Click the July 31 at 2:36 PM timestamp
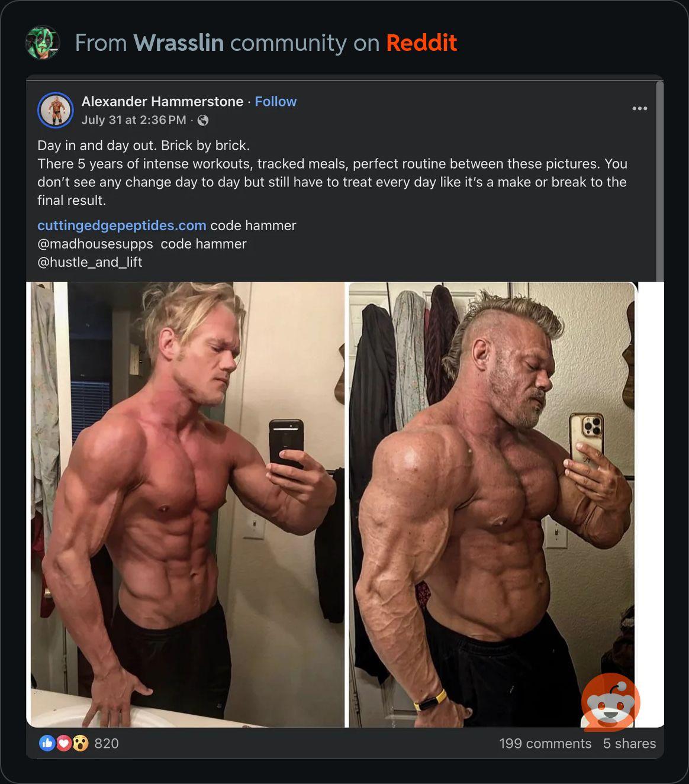The image size is (689, 784). (134, 120)
